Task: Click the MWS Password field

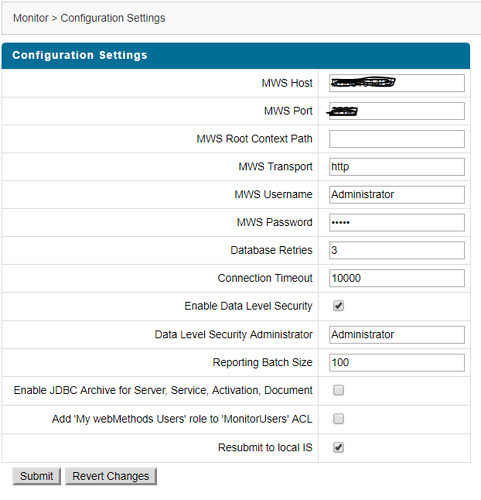Action: (397, 222)
